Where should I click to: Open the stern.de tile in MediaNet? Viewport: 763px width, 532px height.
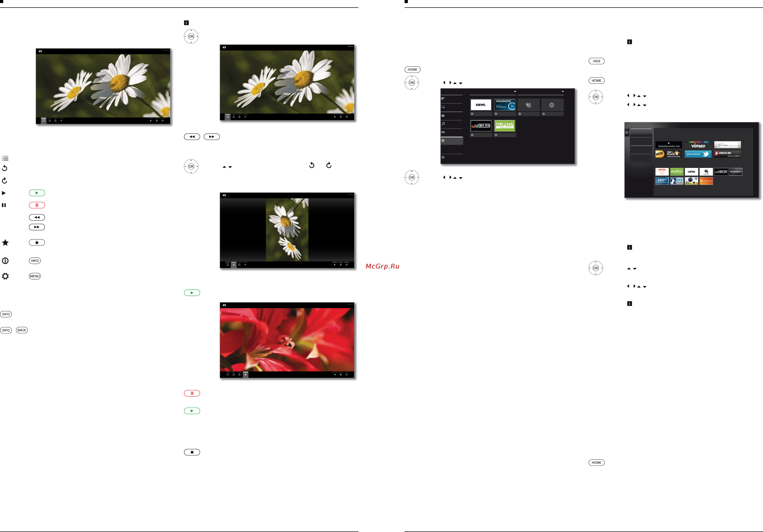click(727, 154)
